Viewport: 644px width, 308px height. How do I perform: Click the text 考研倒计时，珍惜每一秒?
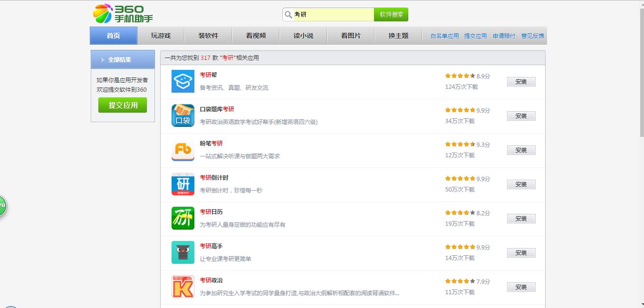[231, 191]
